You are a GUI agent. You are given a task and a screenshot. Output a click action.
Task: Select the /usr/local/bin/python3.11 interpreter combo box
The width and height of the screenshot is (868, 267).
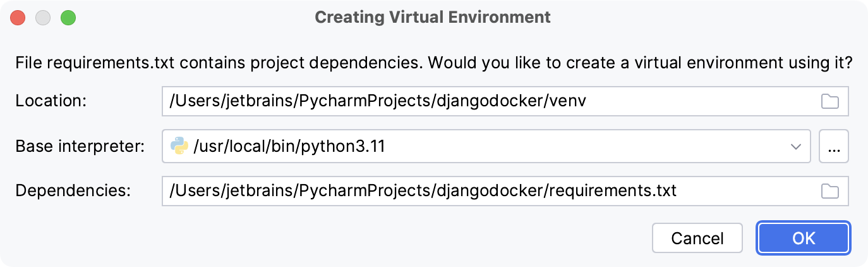[480, 147]
